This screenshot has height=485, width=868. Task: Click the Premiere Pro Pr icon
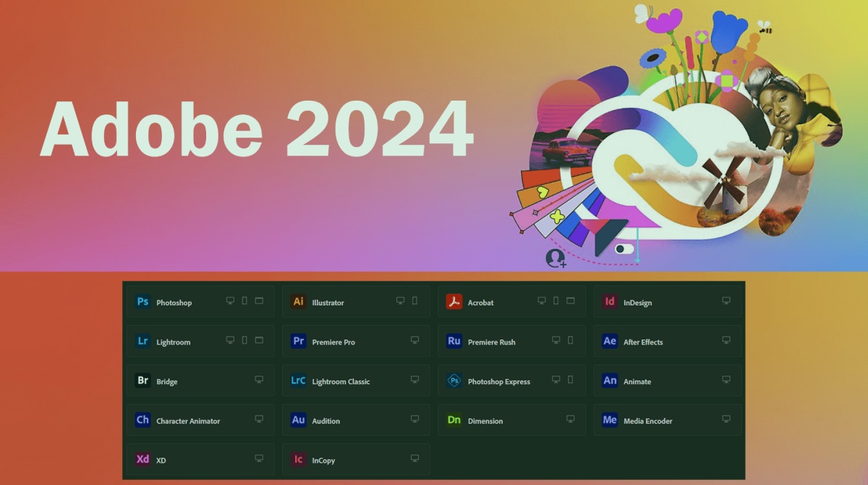pos(298,342)
